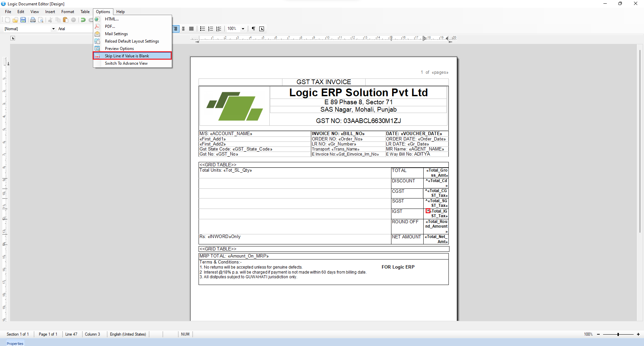The width and height of the screenshot is (644, 346).
Task: Click the Arial font name field
Action: 74,29
